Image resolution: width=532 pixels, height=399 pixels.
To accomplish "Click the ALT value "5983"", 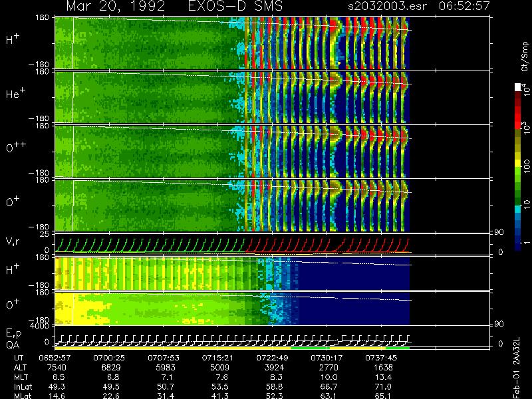I will coord(166,368).
